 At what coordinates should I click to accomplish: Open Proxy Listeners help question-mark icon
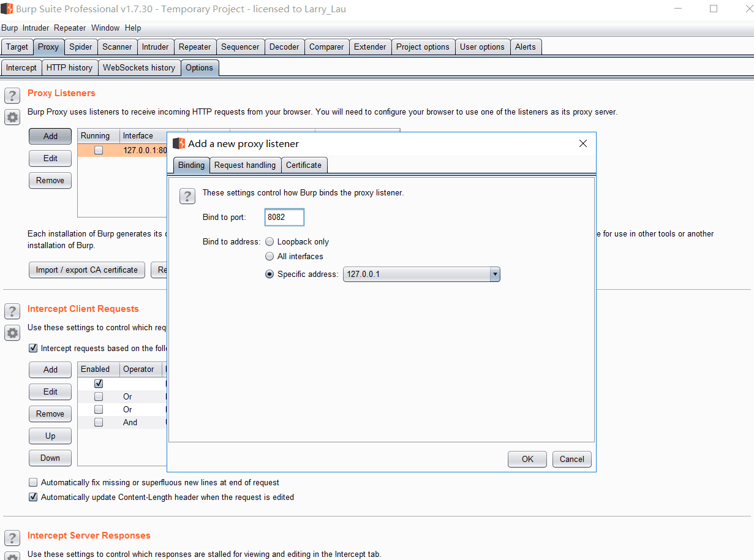[12, 96]
